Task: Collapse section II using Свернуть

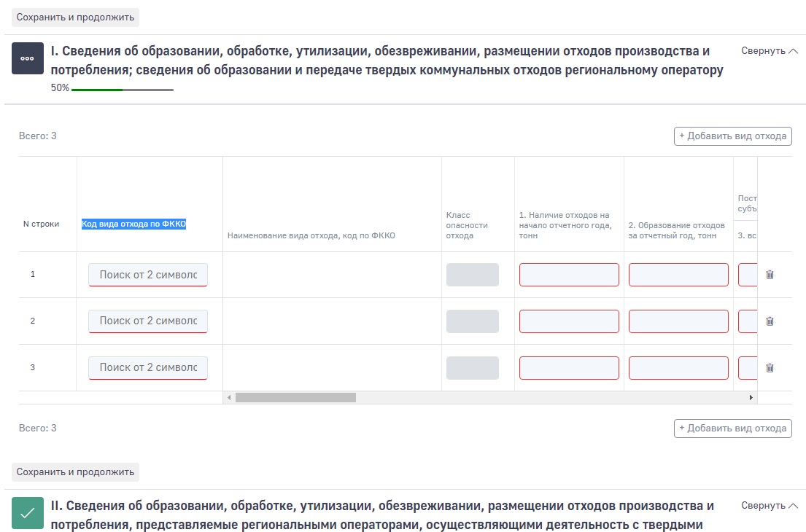Action: tap(769, 506)
